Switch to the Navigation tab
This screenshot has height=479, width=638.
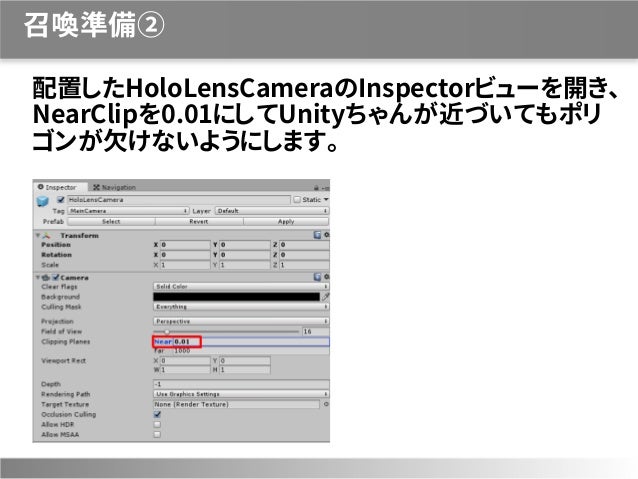114,187
